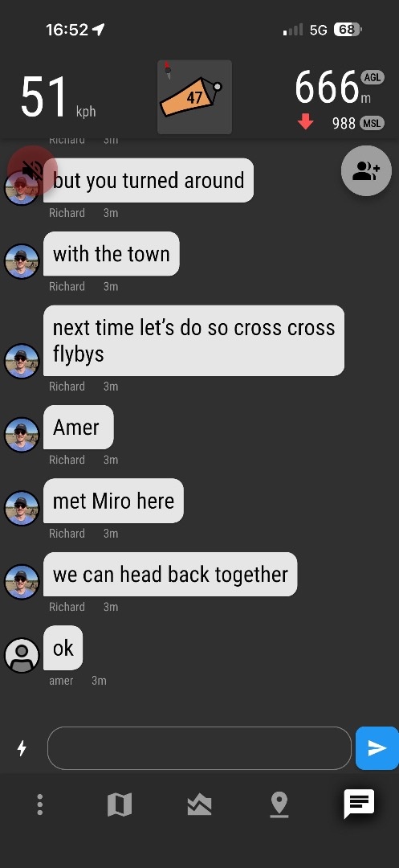This screenshot has height=868, width=399.
Task: Toggle the MSL altitude badge
Action: [x=372, y=123]
